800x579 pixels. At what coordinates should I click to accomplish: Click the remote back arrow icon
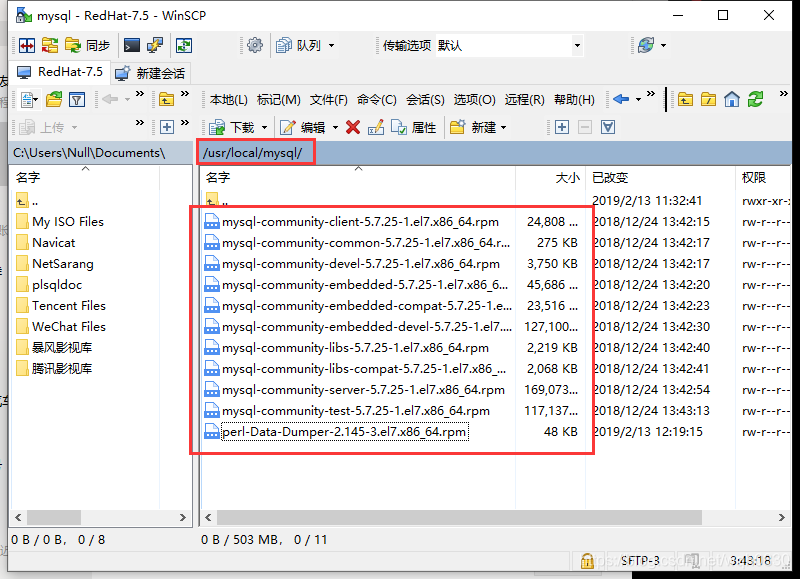621,99
